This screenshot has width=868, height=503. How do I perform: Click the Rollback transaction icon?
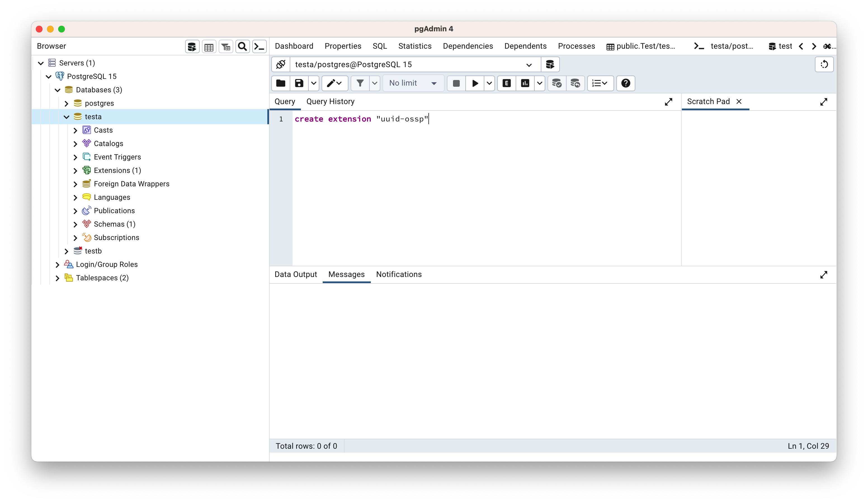point(575,83)
